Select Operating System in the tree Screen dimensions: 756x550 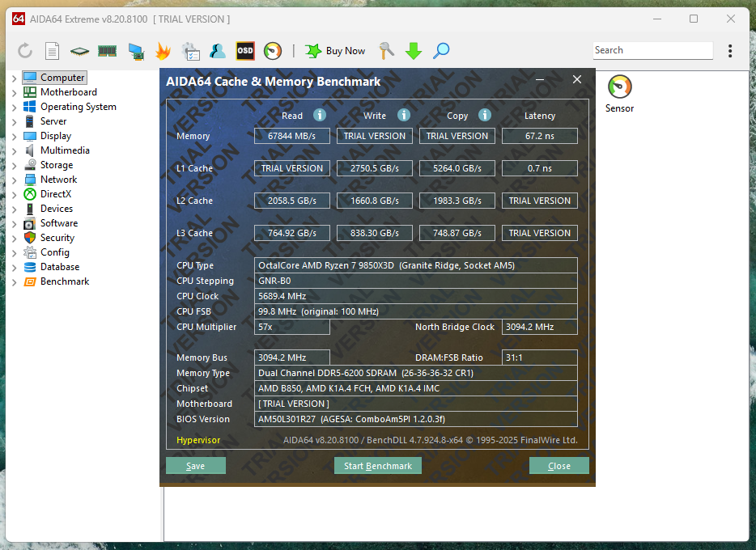[78, 107]
